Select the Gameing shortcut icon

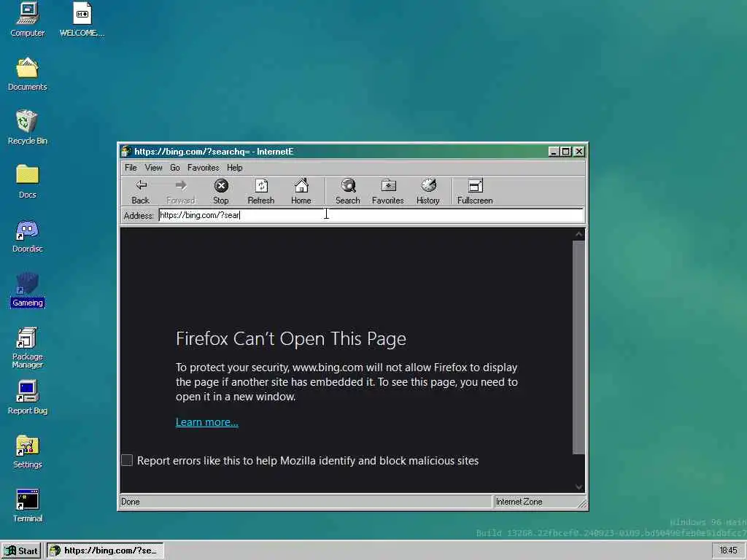[x=28, y=290]
